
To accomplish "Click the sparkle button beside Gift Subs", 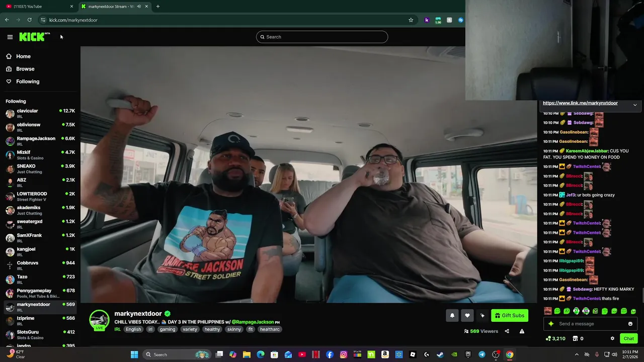I will click(482, 315).
